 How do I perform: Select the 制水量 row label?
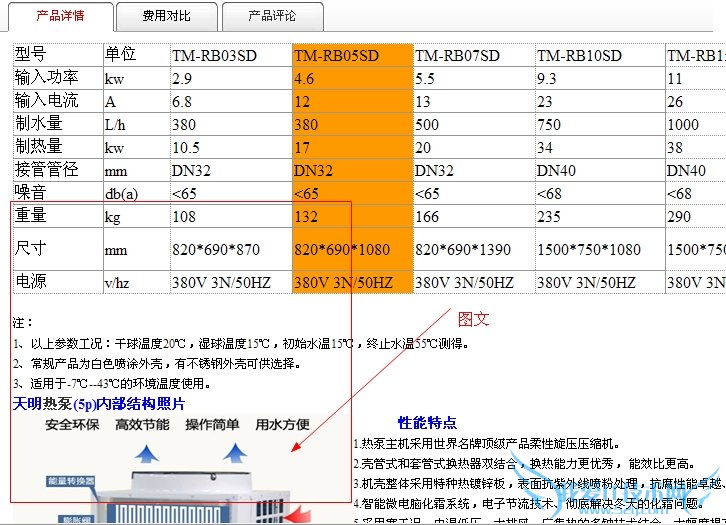(x=38, y=124)
